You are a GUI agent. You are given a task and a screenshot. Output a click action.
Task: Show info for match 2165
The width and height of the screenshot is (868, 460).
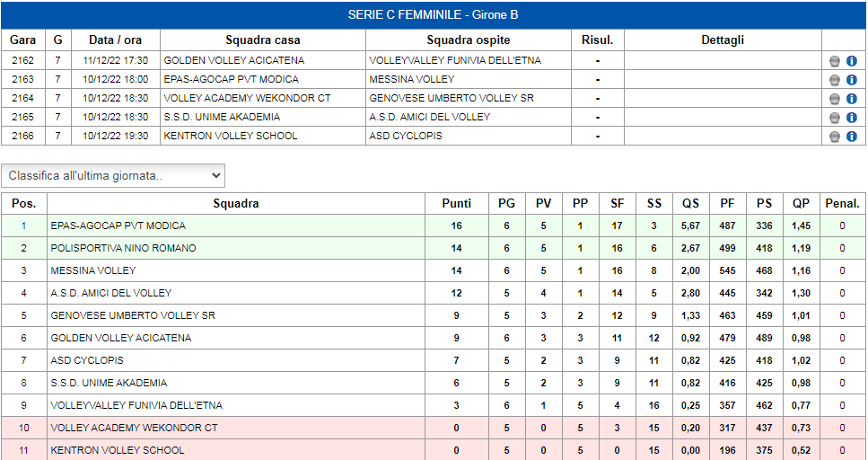pyautogui.click(x=851, y=118)
